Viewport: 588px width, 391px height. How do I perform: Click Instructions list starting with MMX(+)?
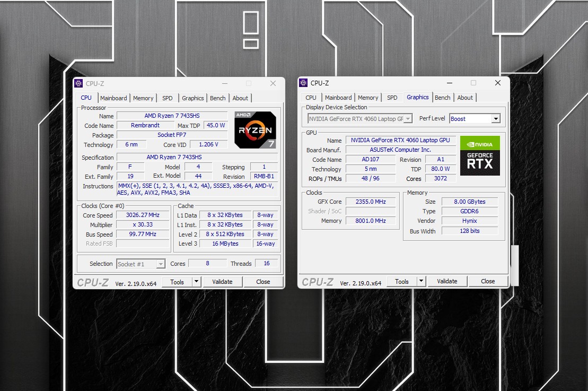click(197, 189)
